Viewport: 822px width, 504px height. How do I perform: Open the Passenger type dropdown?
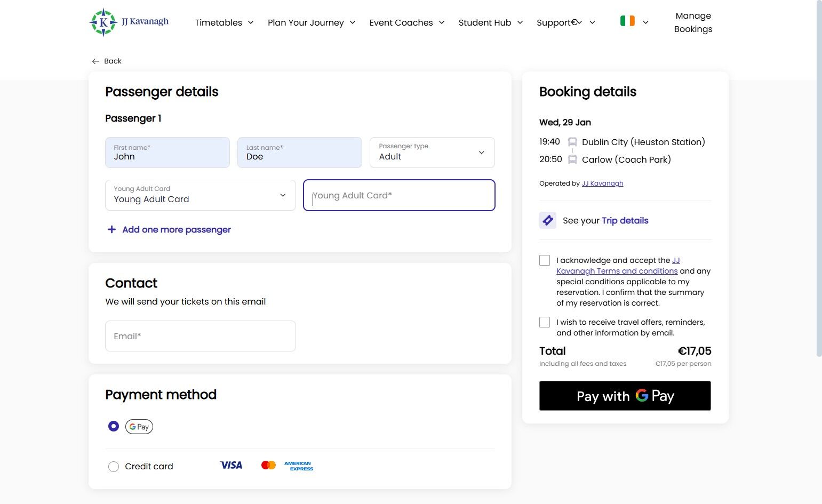pyautogui.click(x=432, y=153)
